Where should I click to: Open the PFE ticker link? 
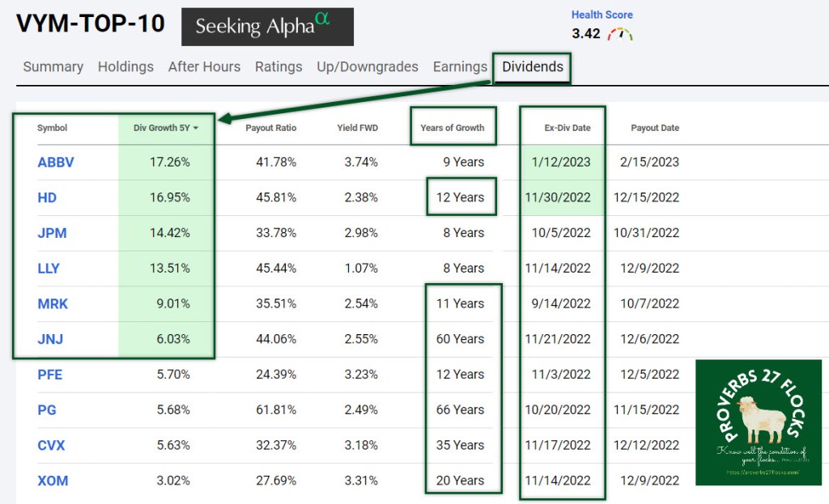point(49,375)
